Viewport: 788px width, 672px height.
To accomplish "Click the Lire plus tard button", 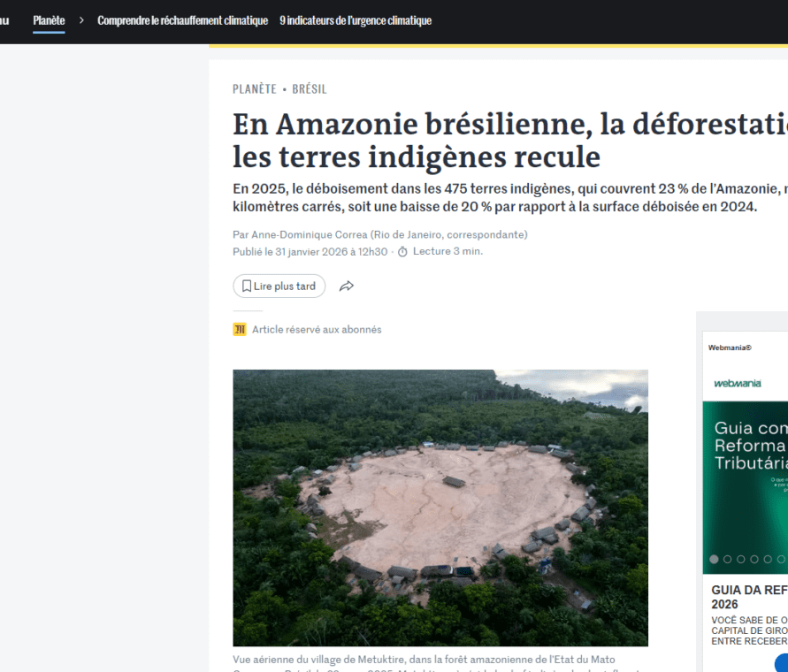I will pos(279,286).
